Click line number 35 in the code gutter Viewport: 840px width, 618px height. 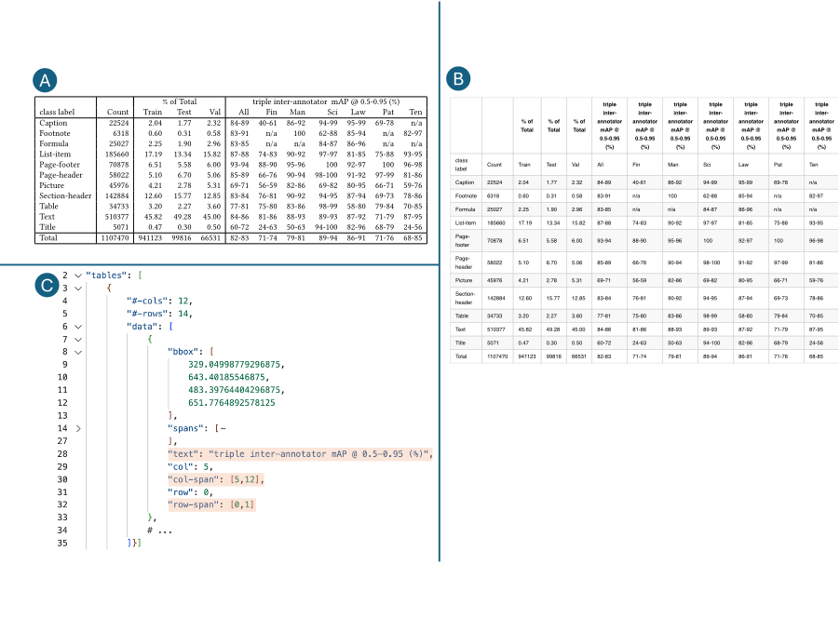coord(62,543)
